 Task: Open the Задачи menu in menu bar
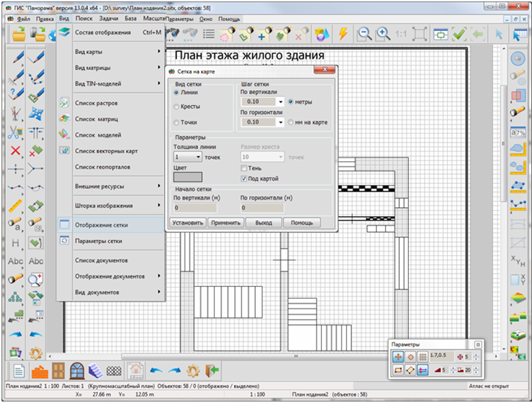click(108, 17)
